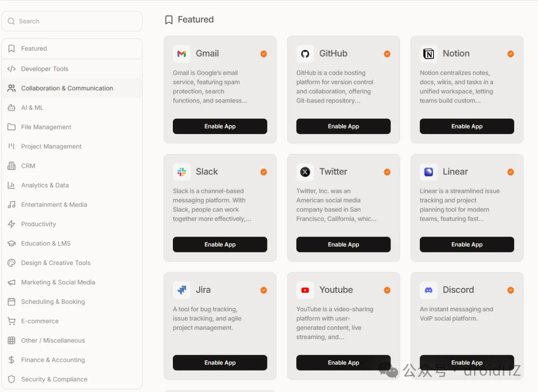The height and width of the screenshot is (392, 538).
Task: Click the Jira logo icon
Action: click(181, 290)
